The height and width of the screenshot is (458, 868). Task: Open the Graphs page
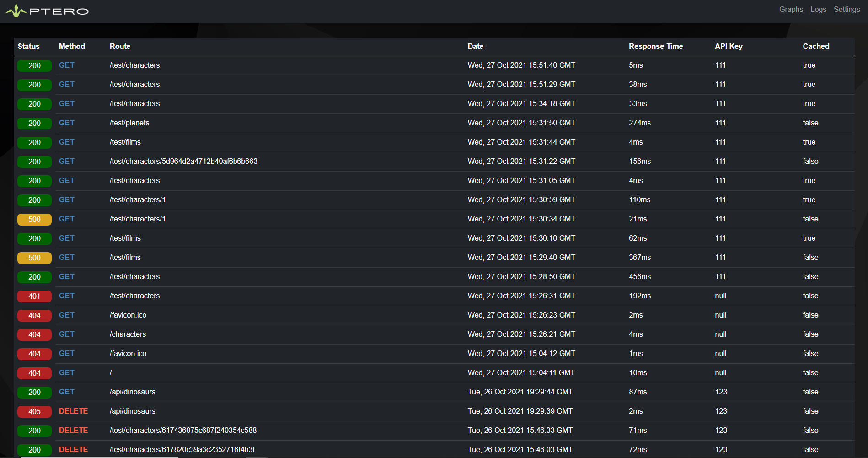(x=791, y=9)
